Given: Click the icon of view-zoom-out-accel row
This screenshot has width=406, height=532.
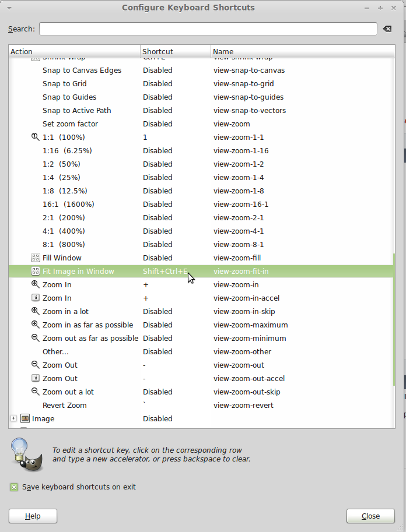Looking at the screenshot, I should 36,378.
